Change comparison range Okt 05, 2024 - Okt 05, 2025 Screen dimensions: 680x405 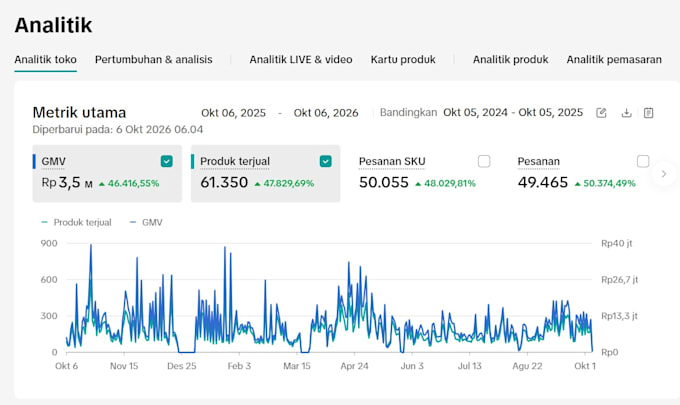click(x=513, y=112)
